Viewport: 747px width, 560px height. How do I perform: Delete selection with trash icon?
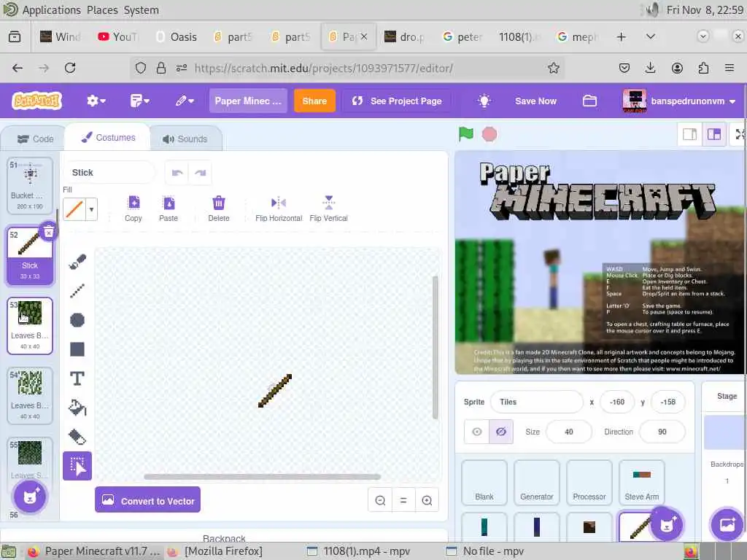click(x=219, y=209)
